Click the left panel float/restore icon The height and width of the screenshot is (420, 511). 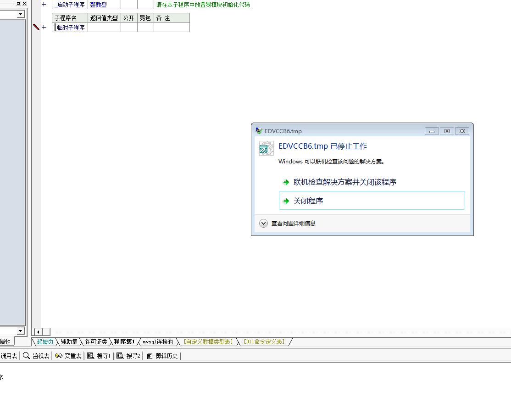pos(18,3)
